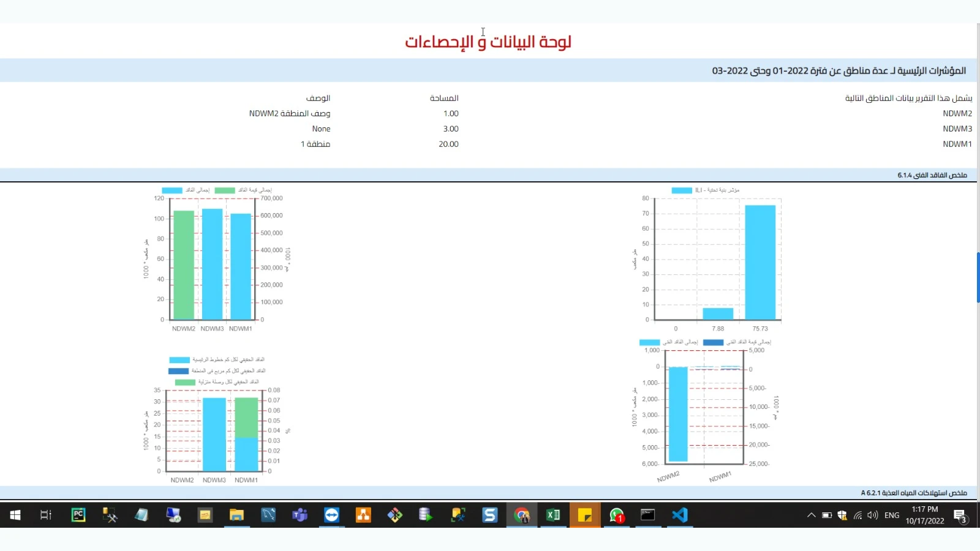Image resolution: width=980 pixels, height=551 pixels.
Task: Click the key indicators period heading 01-2022 to 03-2022
Action: [839, 71]
